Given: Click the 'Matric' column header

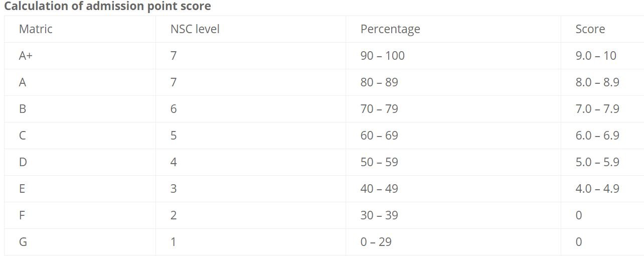Looking at the screenshot, I should pos(36,29).
